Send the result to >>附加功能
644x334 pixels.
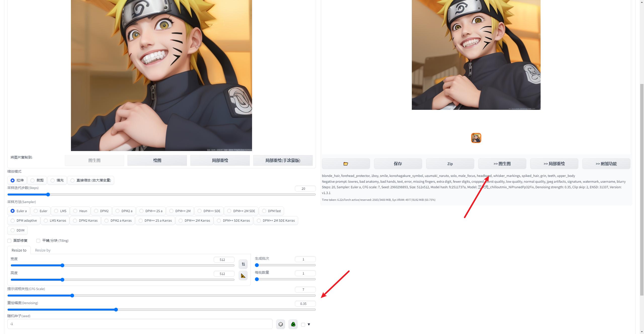(x=606, y=164)
